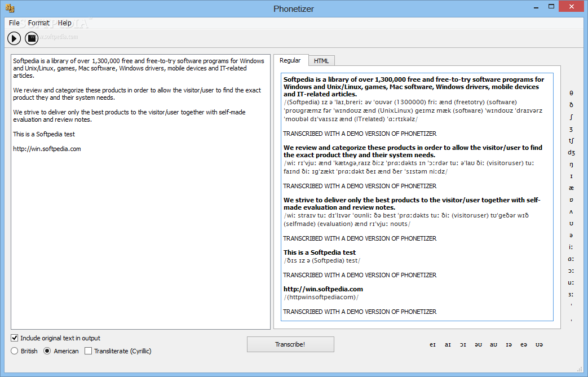
Task: Insert the u: long vowel symbol
Action: (x=571, y=282)
